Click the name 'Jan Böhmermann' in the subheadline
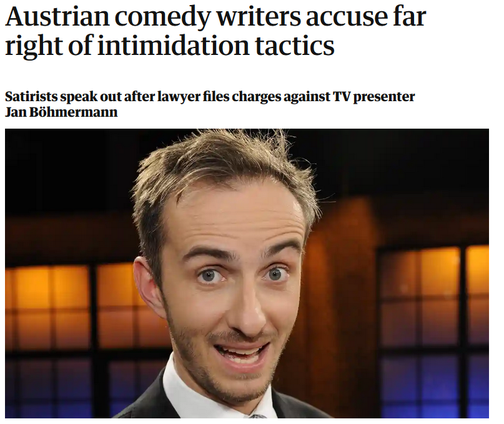This screenshot has height=424, width=504. pos(61,112)
